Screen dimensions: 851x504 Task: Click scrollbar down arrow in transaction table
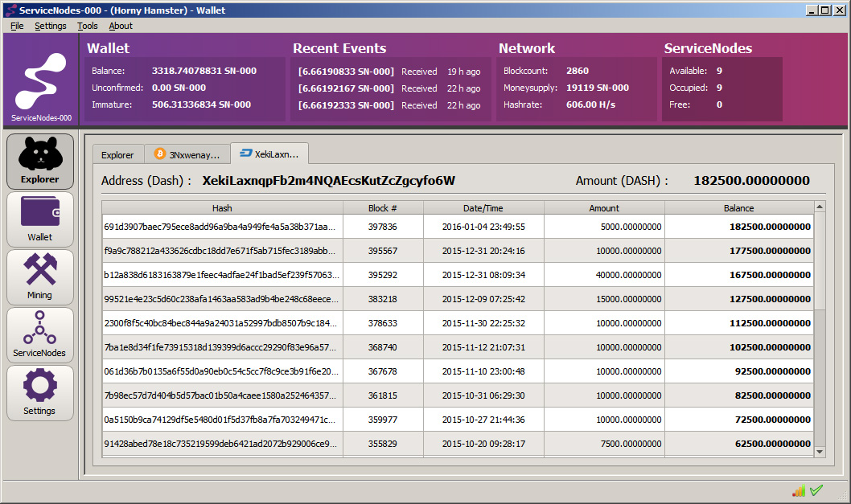click(820, 452)
